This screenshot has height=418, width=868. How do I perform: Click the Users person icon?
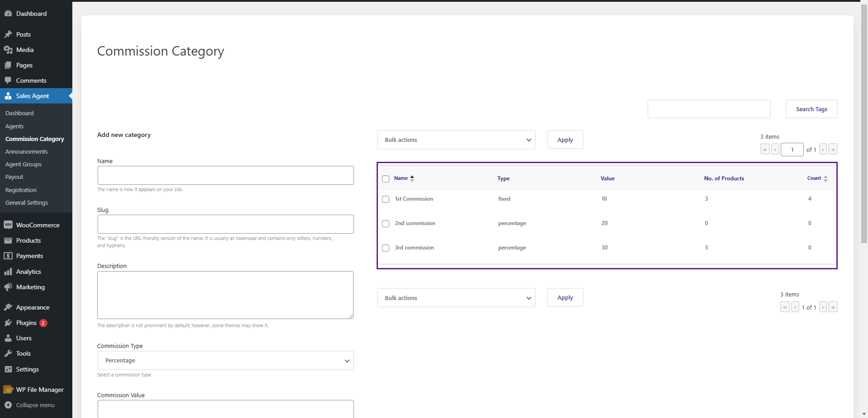8,338
